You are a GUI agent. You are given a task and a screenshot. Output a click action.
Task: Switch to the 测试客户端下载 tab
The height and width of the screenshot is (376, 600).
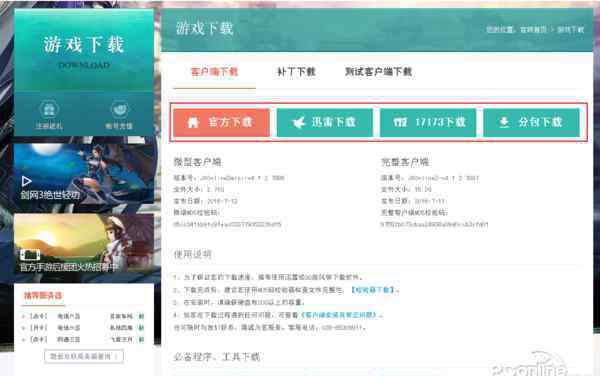tap(378, 72)
